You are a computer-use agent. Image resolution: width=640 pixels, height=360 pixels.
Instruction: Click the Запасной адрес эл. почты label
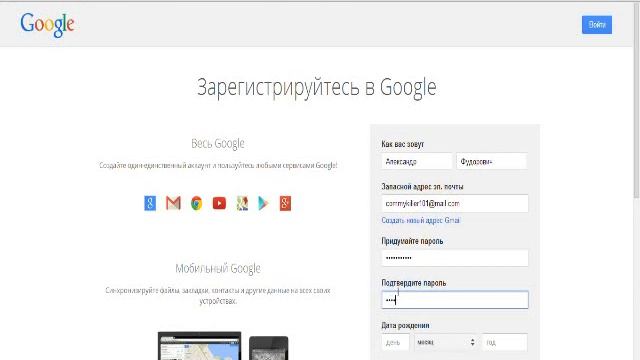coord(422,187)
